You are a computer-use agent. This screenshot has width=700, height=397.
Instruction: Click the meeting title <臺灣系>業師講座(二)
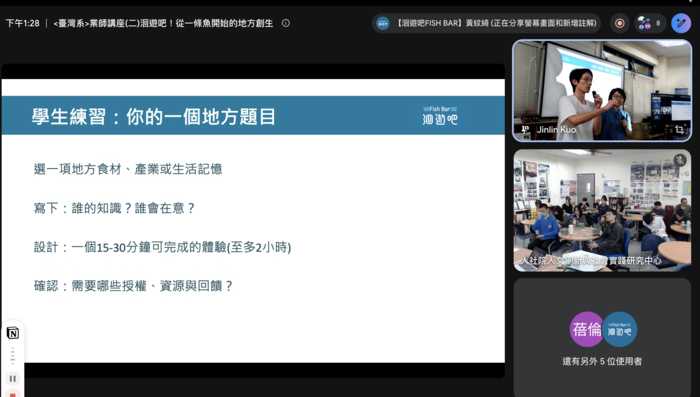click(x=163, y=23)
